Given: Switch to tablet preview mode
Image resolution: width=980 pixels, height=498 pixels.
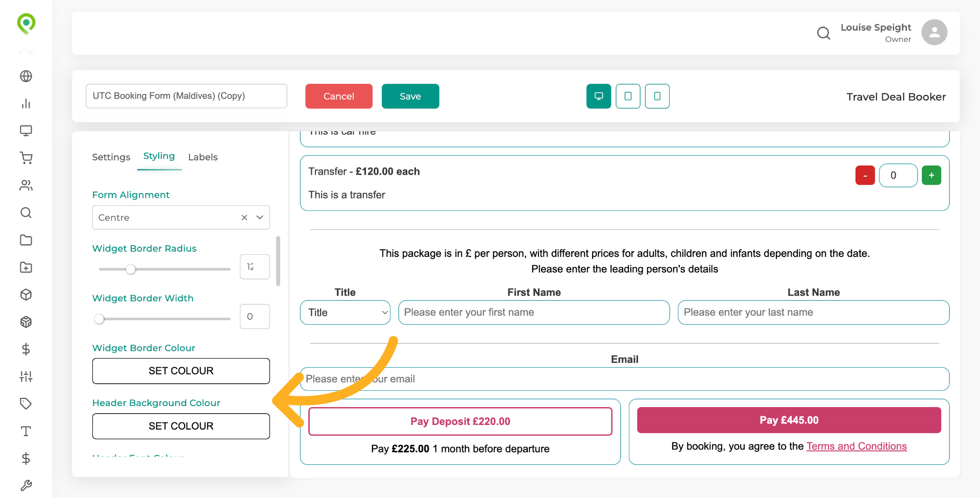Looking at the screenshot, I should [628, 96].
